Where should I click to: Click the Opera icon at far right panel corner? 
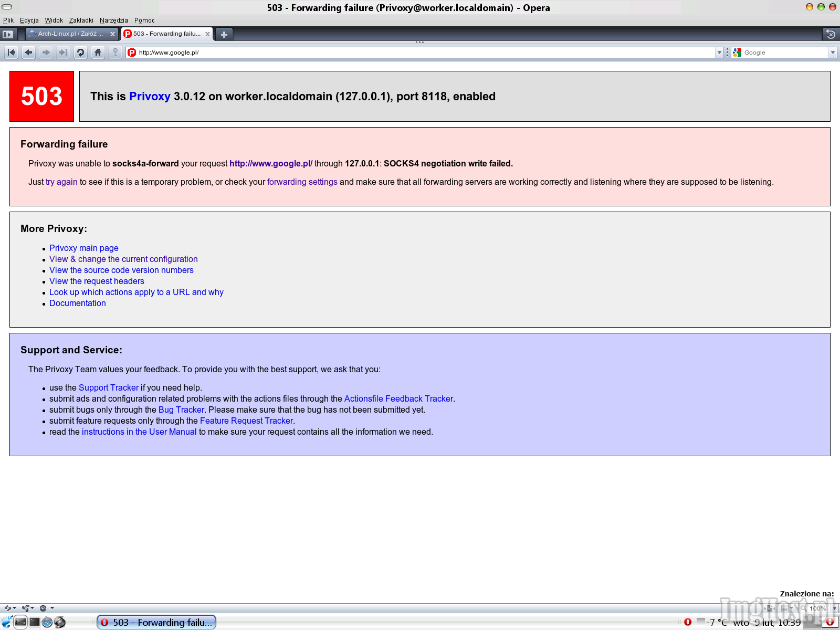830,622
